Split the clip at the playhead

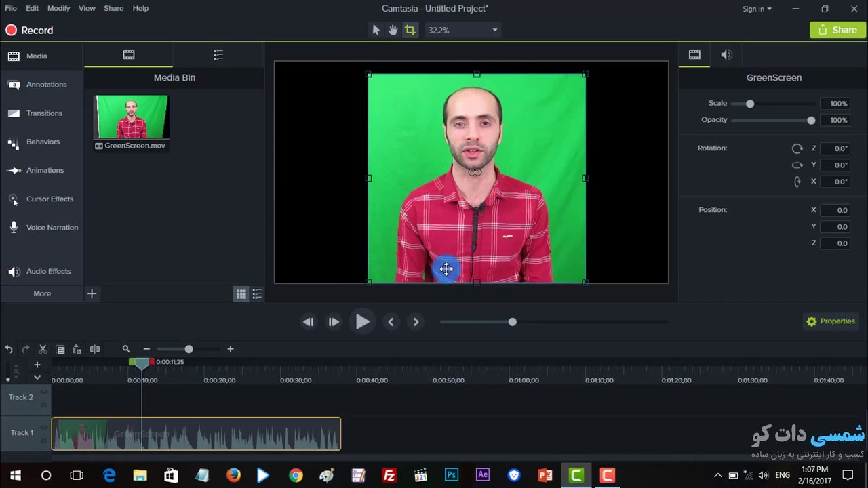pos(95,349)
